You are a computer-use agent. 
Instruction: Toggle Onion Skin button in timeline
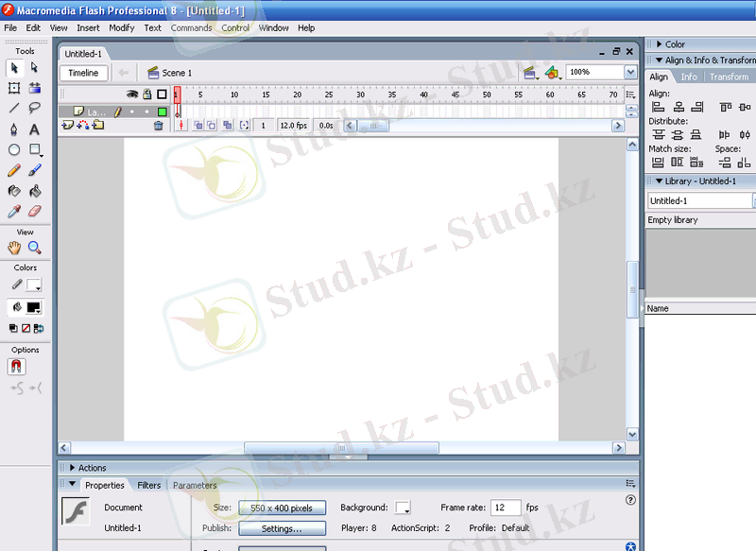point(198,126)
